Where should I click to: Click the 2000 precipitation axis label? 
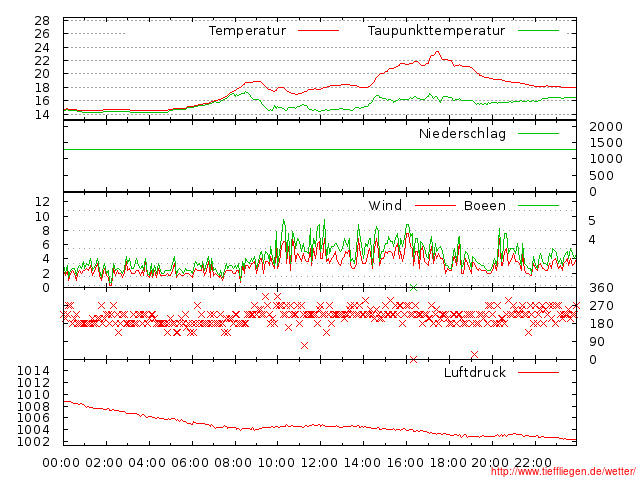[606, 127]
